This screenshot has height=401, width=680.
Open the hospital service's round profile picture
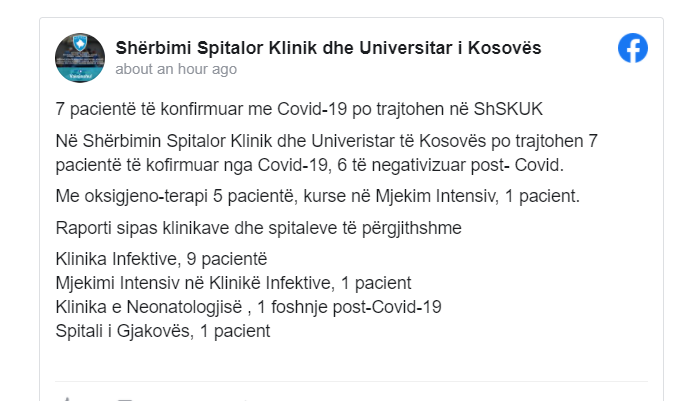(80, 58)
